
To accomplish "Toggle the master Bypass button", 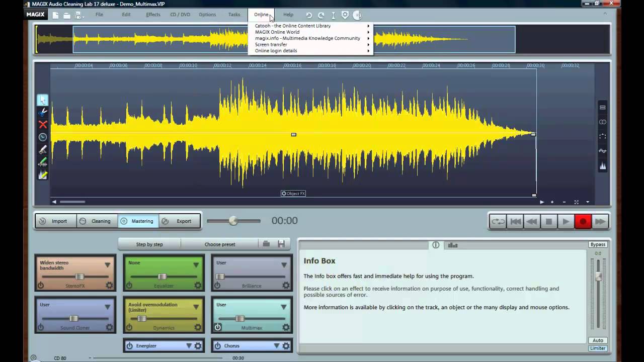I will [x=598, y=244].
